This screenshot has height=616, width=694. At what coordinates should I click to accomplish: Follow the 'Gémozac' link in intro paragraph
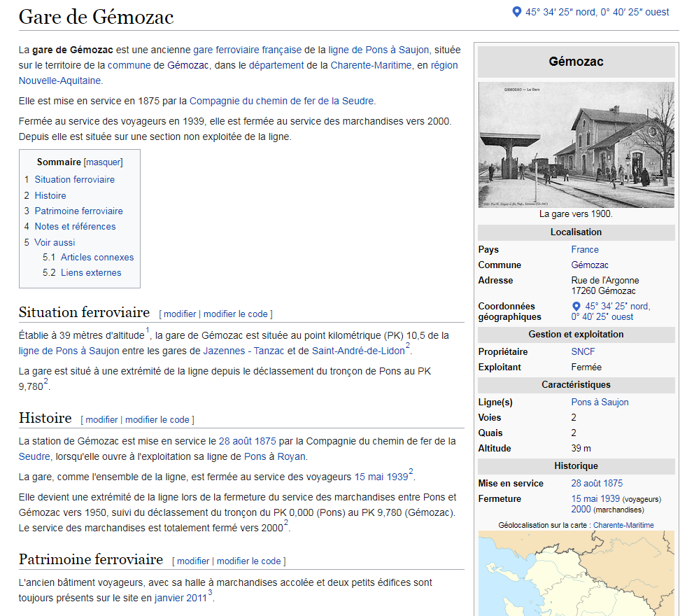pyautogui.click(x=187, y=65)
